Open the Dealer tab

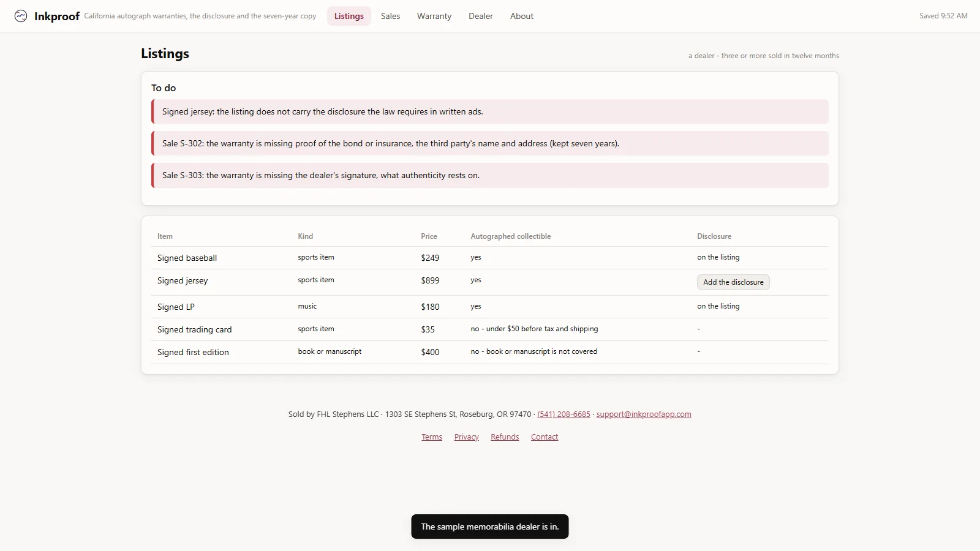click(481, 16)
